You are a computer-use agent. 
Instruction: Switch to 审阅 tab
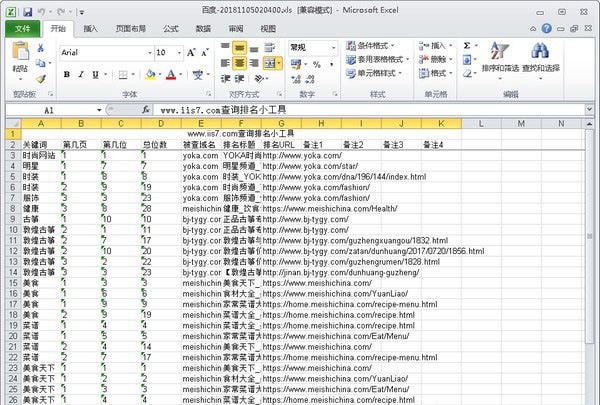pos(236,29)
